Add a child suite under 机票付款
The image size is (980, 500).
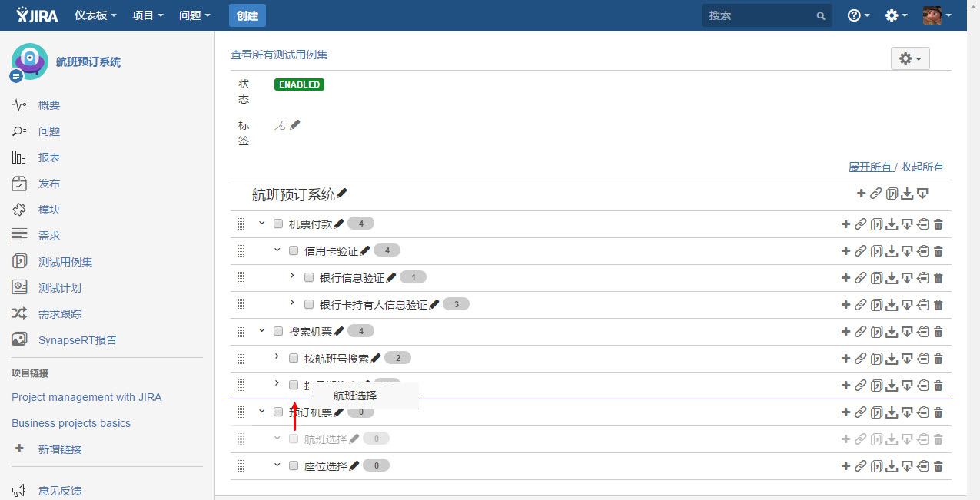coord(845,224)
